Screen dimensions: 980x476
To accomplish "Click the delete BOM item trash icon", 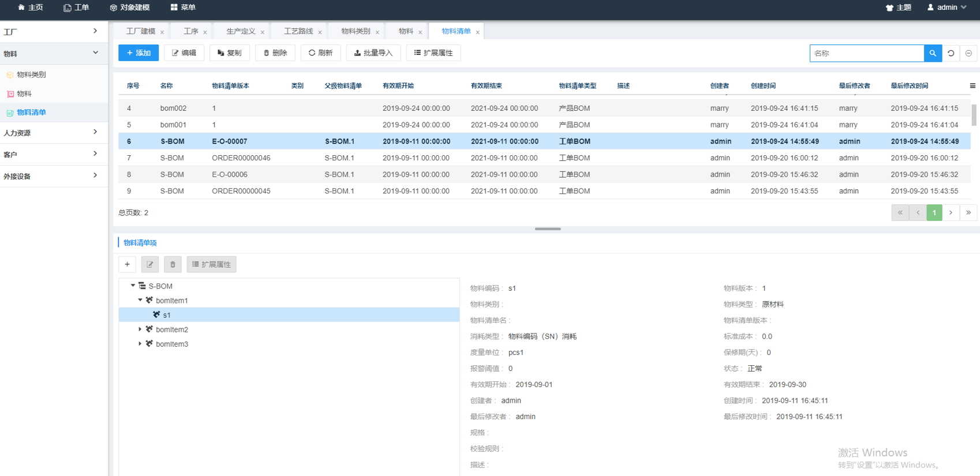I will click(x=173, y=264).
